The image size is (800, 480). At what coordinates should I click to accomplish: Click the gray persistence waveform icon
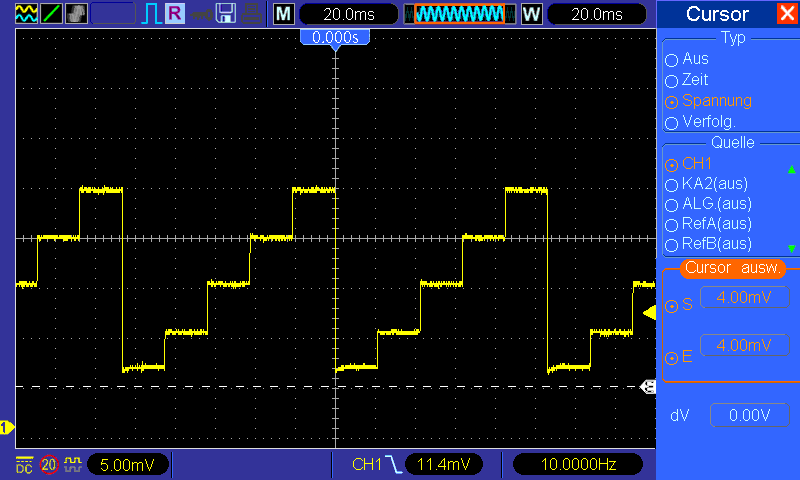pyautogui.click(x=76, y=13)
